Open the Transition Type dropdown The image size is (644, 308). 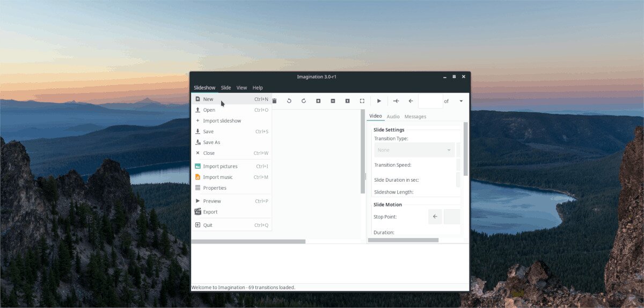pyautogui.click(x=414, y=150)
